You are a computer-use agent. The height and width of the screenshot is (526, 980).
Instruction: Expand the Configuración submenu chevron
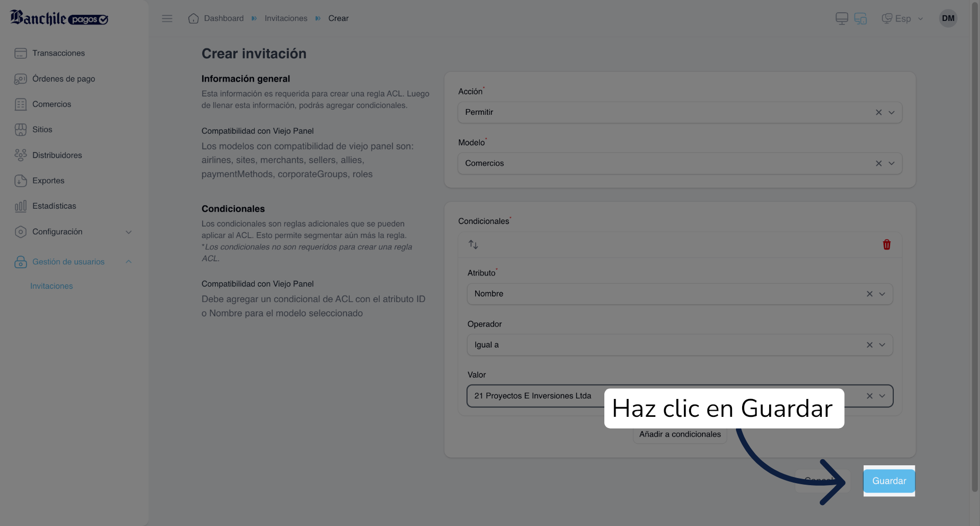(x=129, y=232)
